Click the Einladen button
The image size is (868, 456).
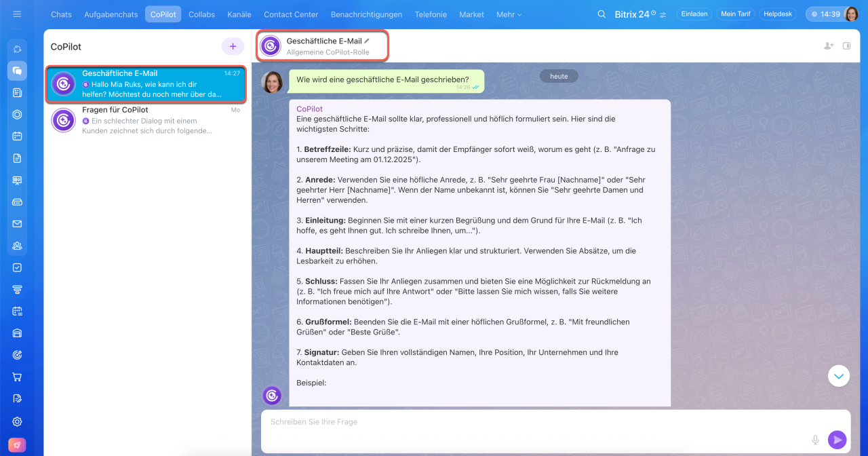tap(694, 14)
